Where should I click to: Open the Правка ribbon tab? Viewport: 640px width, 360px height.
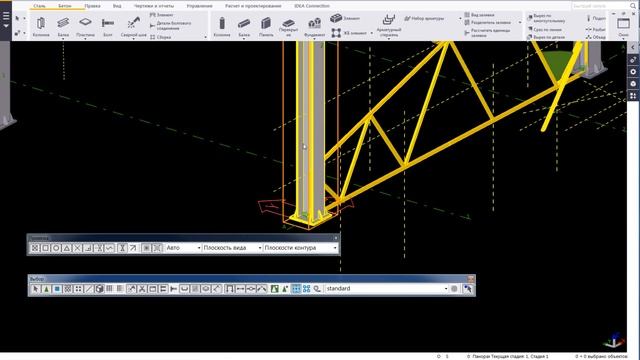pyautogui.click(x=92, y=6)
